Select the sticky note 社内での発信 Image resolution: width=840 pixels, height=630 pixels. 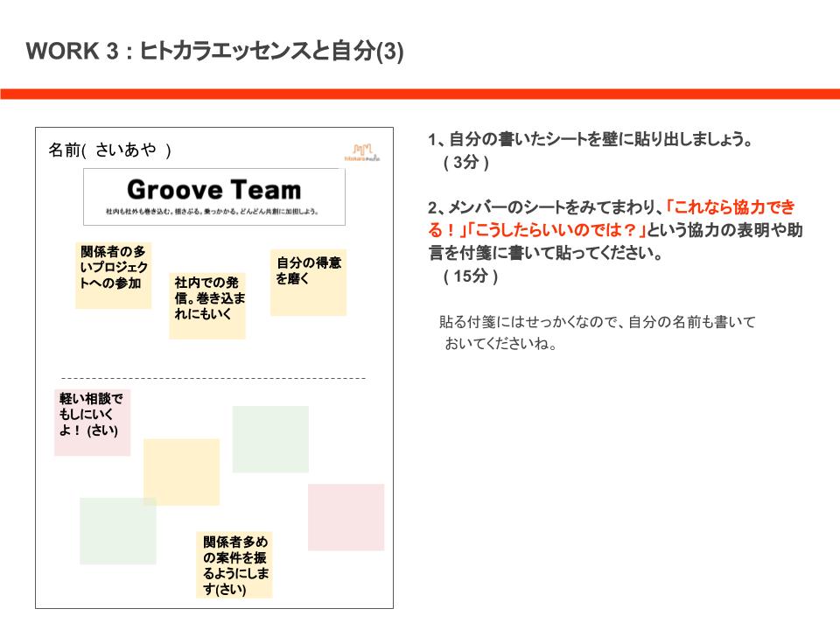point(207,306)
